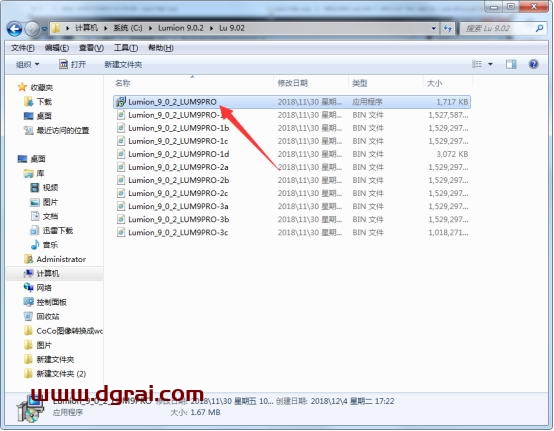Click the BIN icon of LUM9PRO-2c
Screen dimensions: 554x431
click(121, 193)
